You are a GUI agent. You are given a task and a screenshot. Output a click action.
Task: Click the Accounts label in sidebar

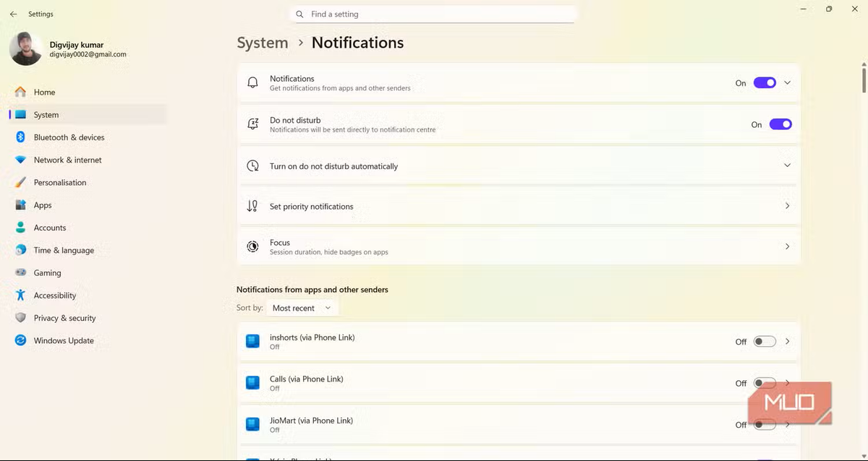(50, 228)
